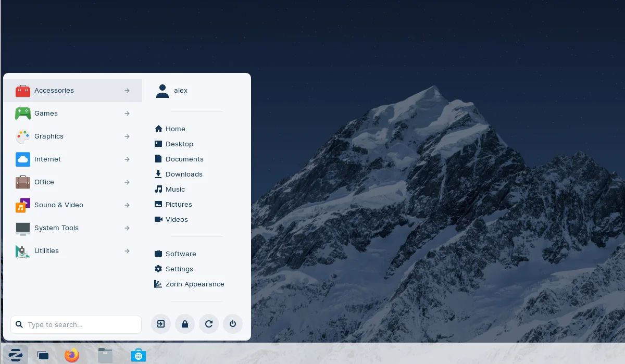This screenshot has height=364, width=625.
Task: Open the Graphics category label
Action: pos(49,136)
